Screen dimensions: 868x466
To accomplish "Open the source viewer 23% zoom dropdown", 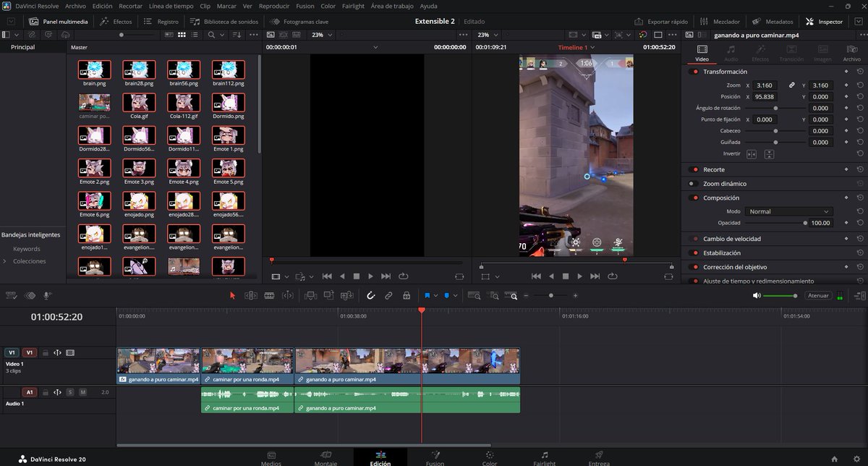I will tap(322, 35).
